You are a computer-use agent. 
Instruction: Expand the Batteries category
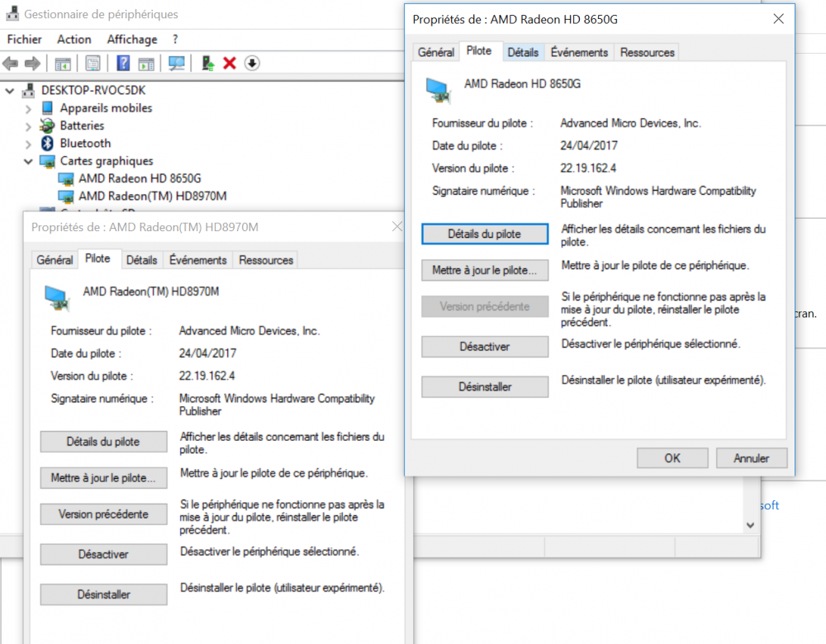click(28, 126)
